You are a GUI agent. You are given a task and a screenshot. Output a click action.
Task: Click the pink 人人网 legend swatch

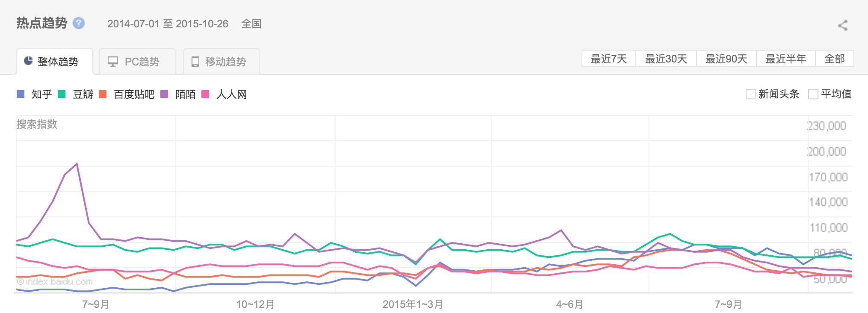click(205, 94)
